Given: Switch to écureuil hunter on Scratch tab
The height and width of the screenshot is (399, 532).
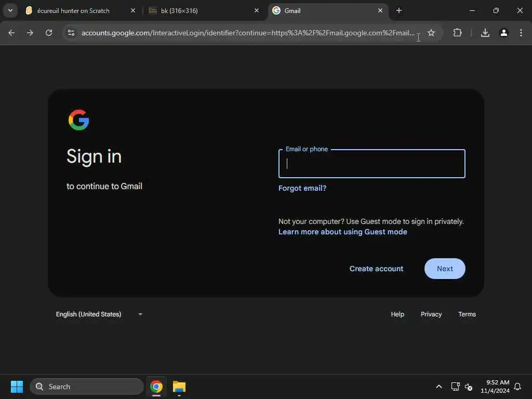Looking at the screenshot, I should [73, 10].
